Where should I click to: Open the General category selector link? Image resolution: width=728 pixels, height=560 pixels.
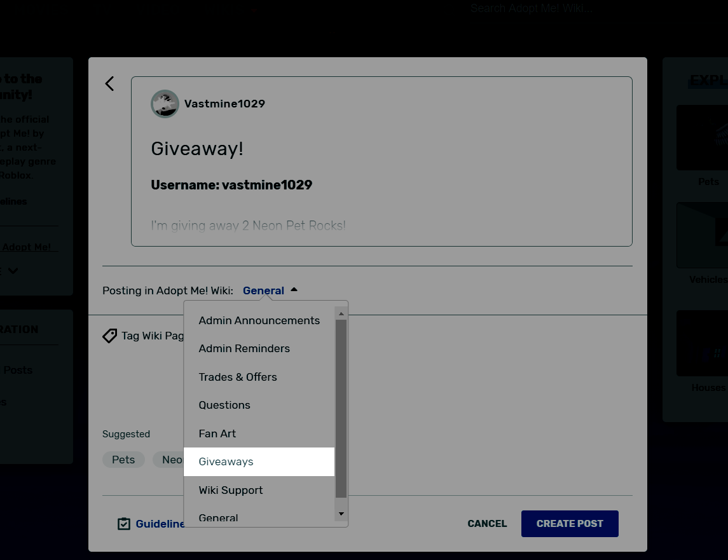[x=263, y=290]
